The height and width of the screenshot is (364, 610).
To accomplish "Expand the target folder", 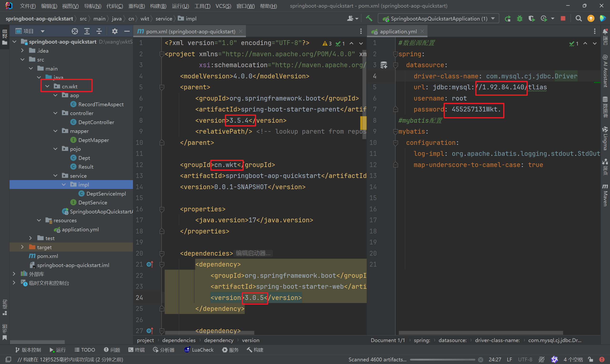I will point(22,247).
